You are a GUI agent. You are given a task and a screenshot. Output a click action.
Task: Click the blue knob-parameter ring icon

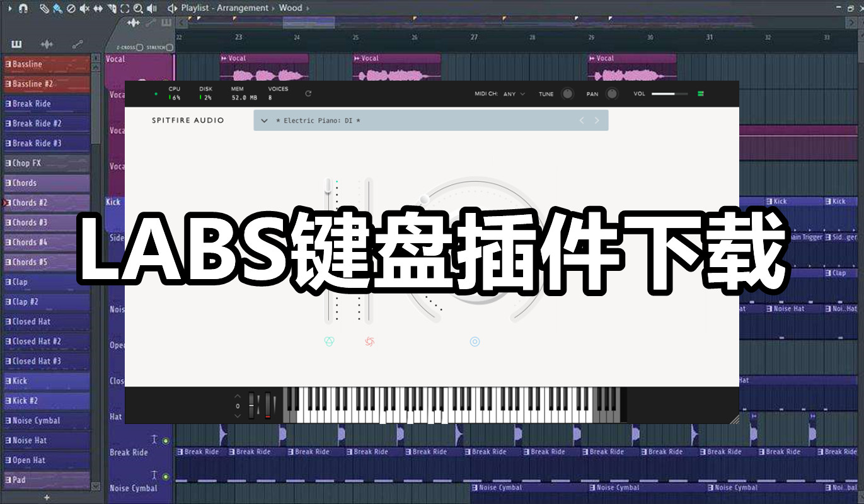click(x=475, y=341)
